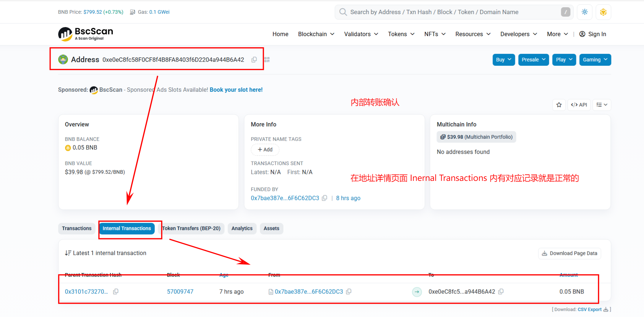
Task: Open the list options dropdown beside API
Action: [602, 105]
